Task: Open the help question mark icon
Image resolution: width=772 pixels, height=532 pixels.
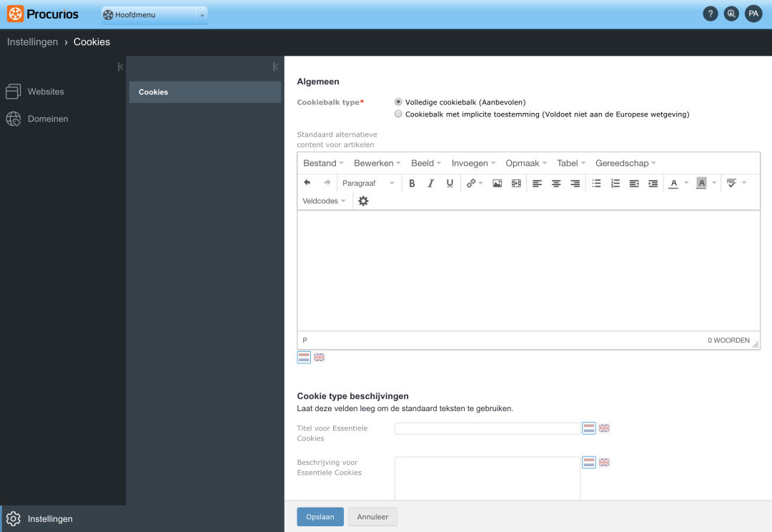Action: point(710,14)
